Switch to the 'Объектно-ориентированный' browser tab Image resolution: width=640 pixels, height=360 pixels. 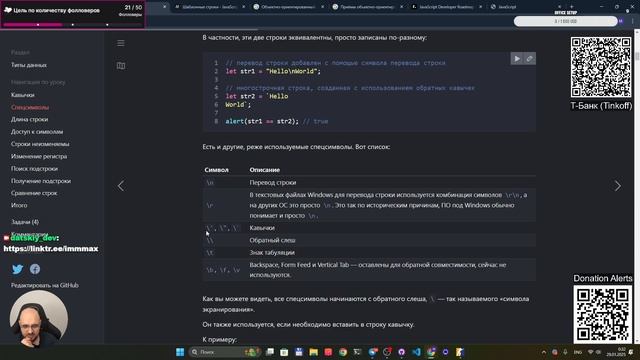coord(288,7)
